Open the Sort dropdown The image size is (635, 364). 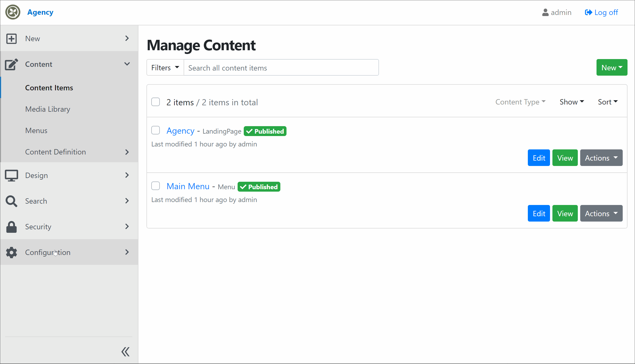pos(608,102)
